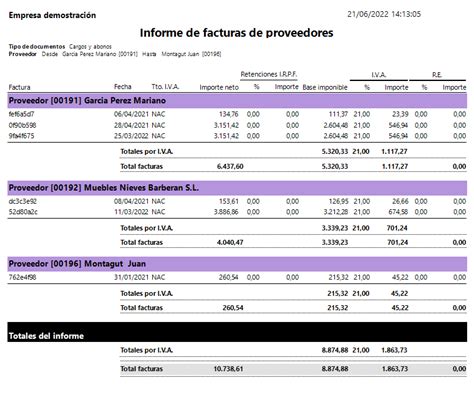Image resolution: width=474 pixels, height=393 pixels.
Task: Click net amount 3.886,86
Action: 226,212
